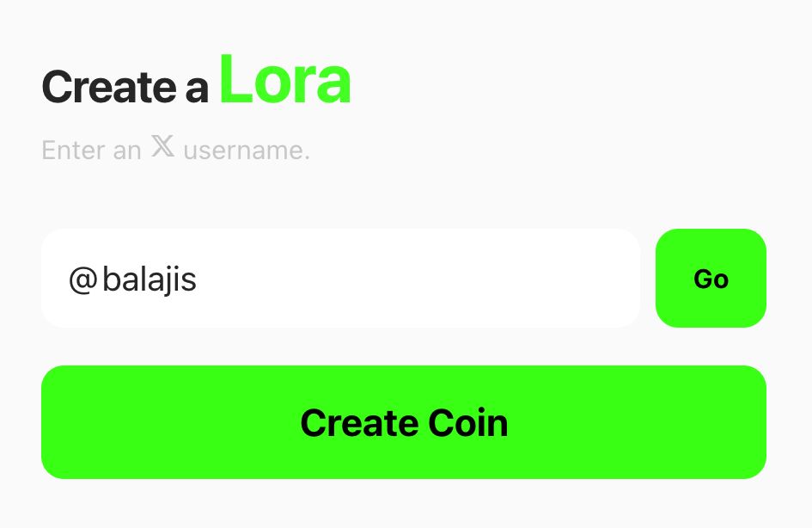This screenshot has height=528, width=812.
Task: Click the letter 'L' of Lora
Action: click(236, 82)
